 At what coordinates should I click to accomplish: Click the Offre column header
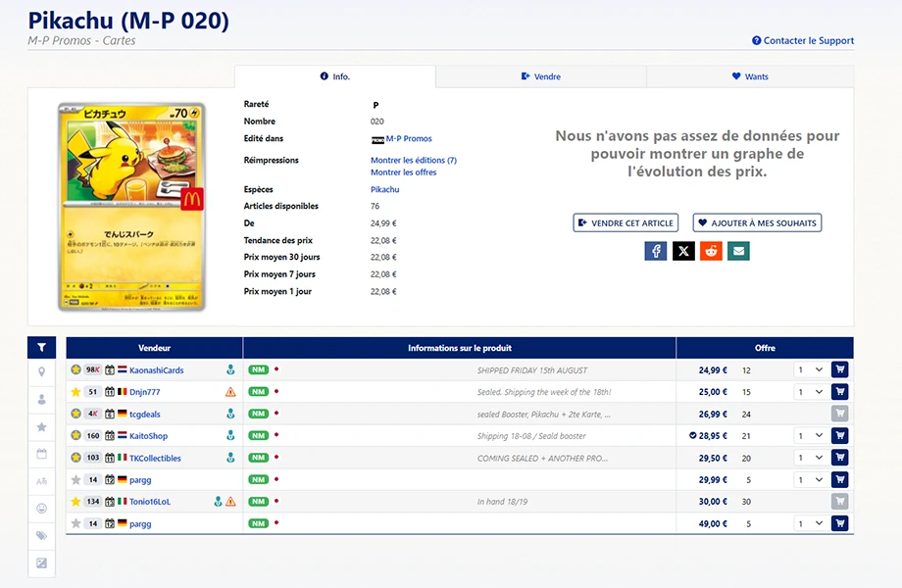coord(765,348)
